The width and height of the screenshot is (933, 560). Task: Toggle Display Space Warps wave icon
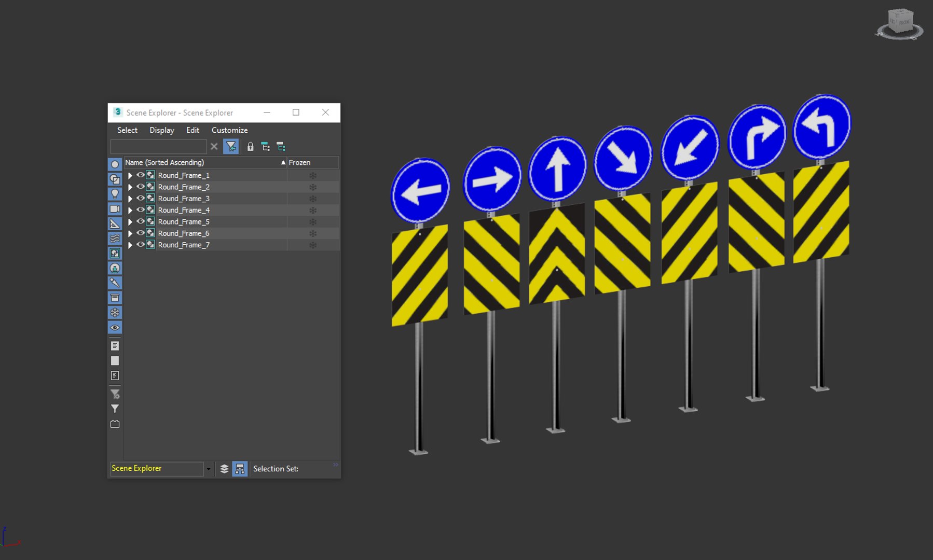coord(115,239)
